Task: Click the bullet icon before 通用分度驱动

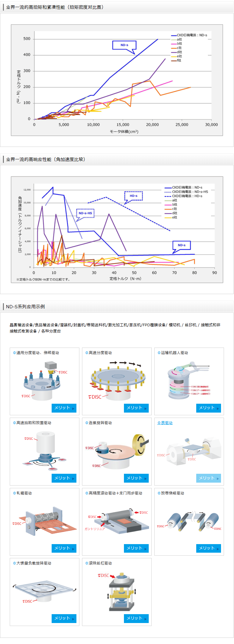Action: pos(14,353)
